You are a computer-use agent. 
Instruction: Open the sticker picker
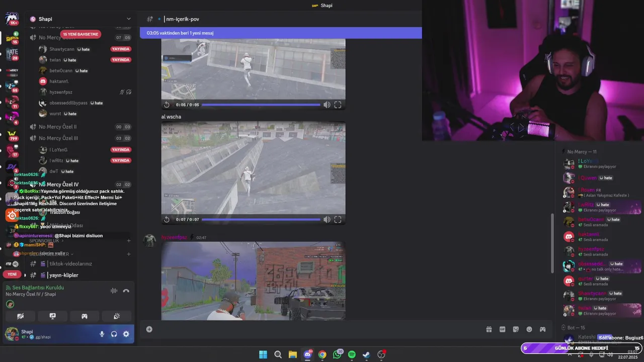pyautogui.click(x=516, y=329)
